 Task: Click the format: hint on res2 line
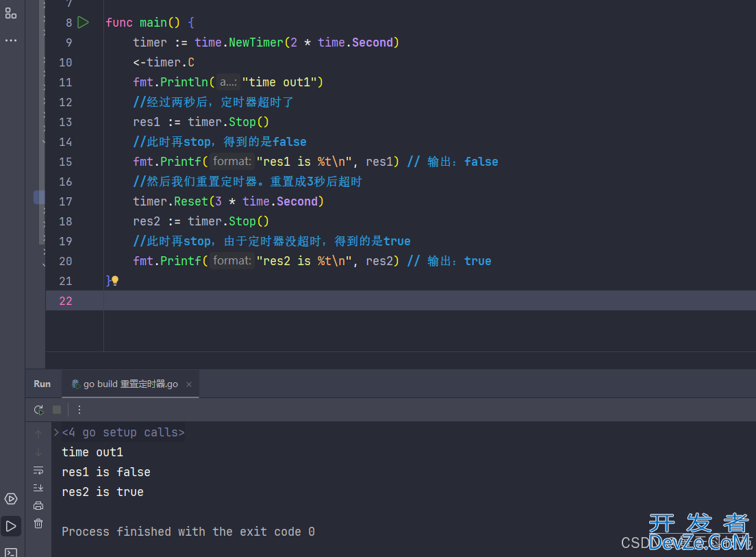click(x=232, y=261)
